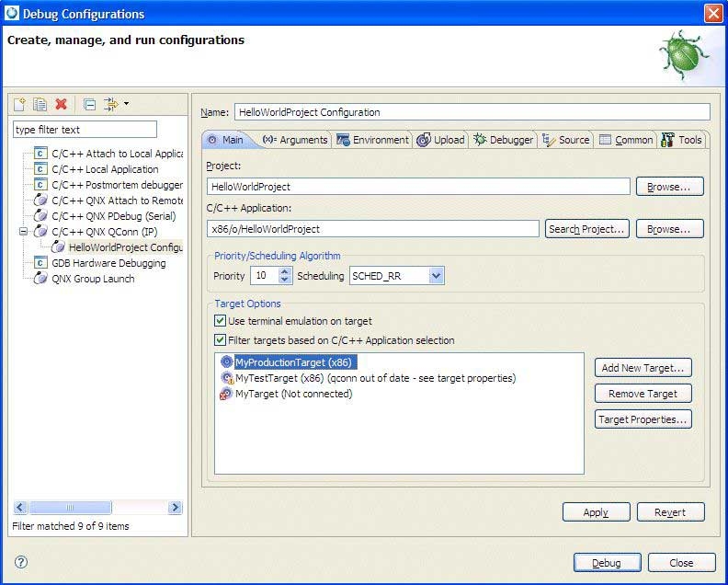Switch to the Environment tab
Screen dimensions: 728x585
click(x=372, y=140)
